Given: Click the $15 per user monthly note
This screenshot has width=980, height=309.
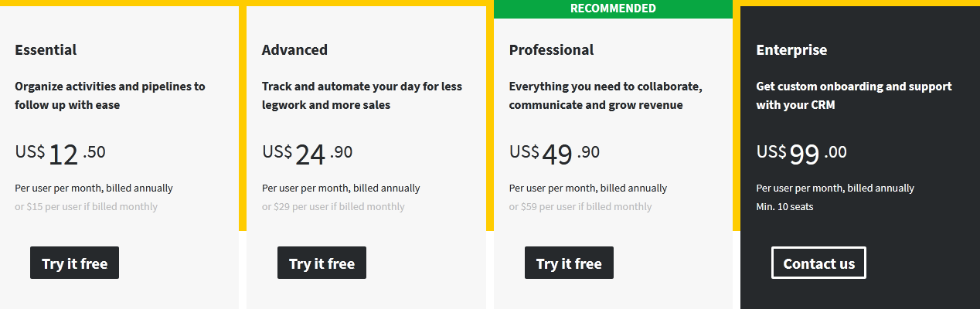Looking at the screenshot, I should click(86, 206).
